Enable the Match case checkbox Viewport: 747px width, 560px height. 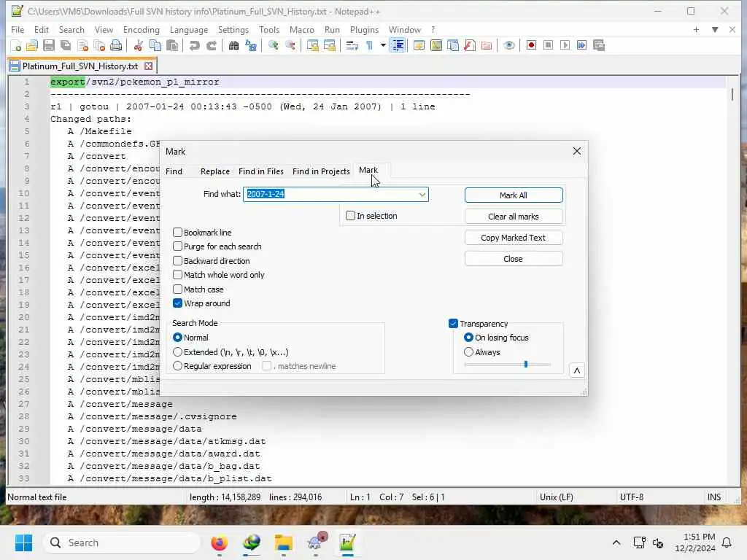pyautogui.click(x=178, y=289)
